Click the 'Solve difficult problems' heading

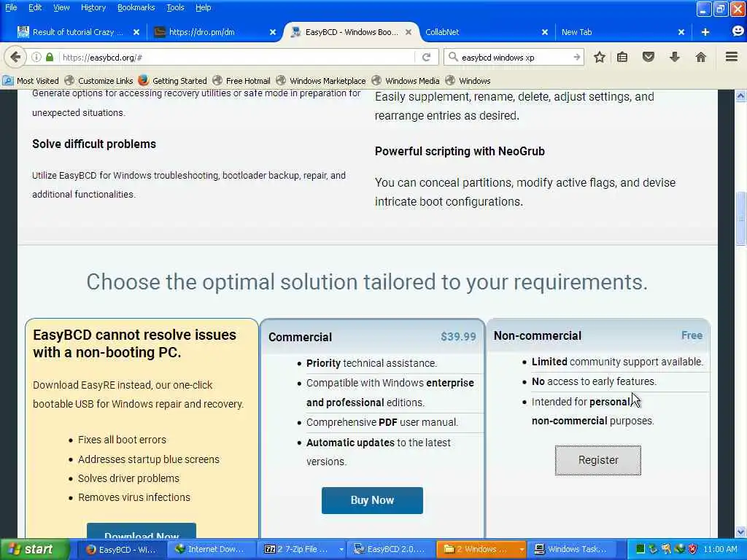coord(94,144)
